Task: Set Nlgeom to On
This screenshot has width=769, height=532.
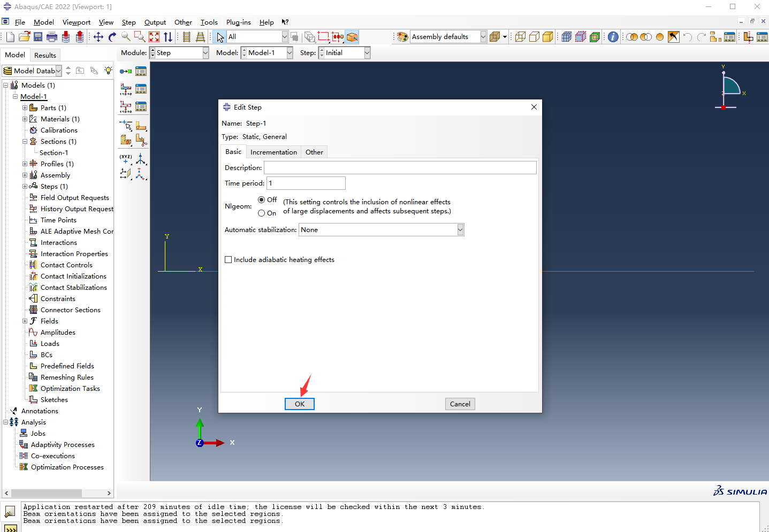Action: 262,213
